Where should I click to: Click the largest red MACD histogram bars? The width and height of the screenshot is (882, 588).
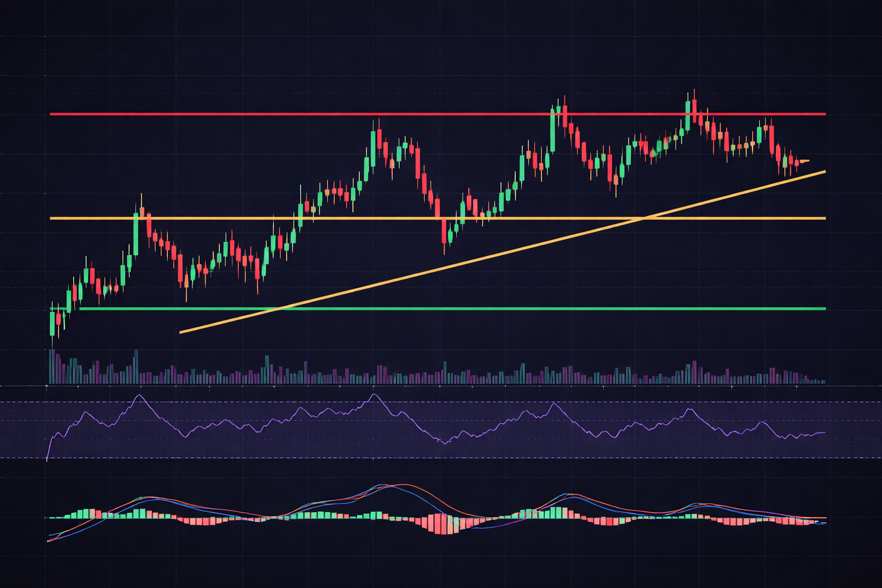(442, 525)
